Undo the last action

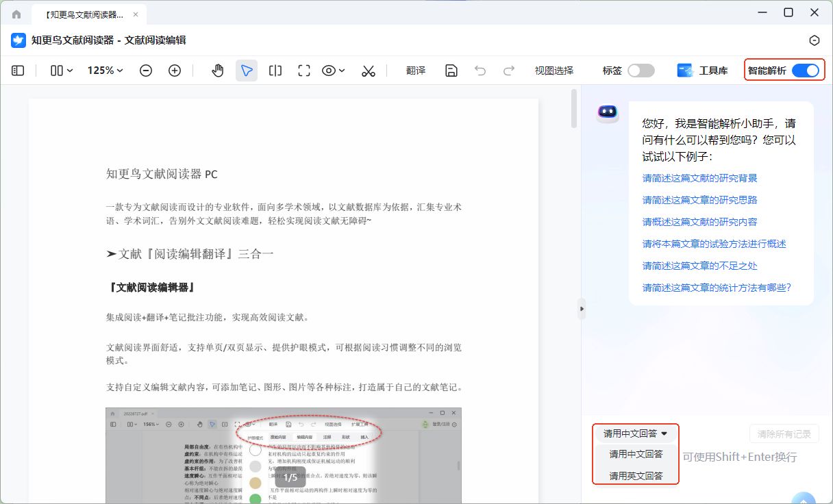click(x=480, y=71)
